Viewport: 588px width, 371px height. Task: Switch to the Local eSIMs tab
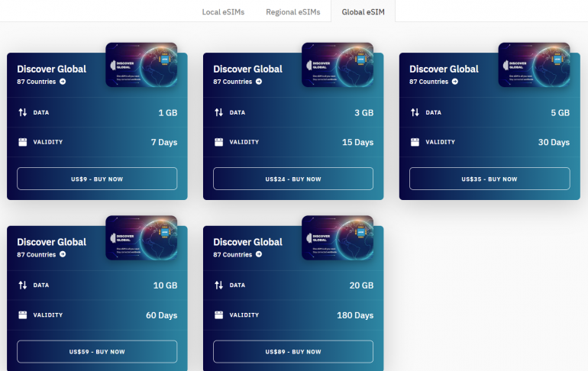pyautogui.click(x=223, y=12)
